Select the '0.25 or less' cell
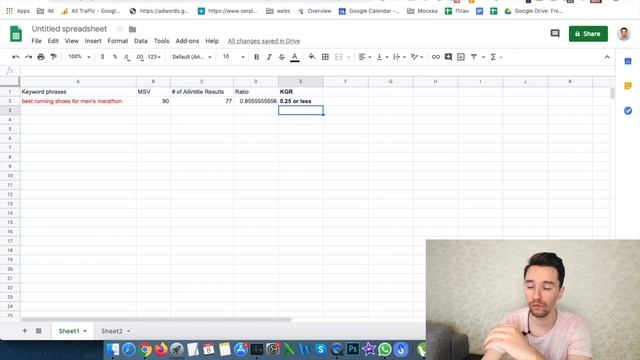The image size is (640, 360). click(x=301, y=101)
